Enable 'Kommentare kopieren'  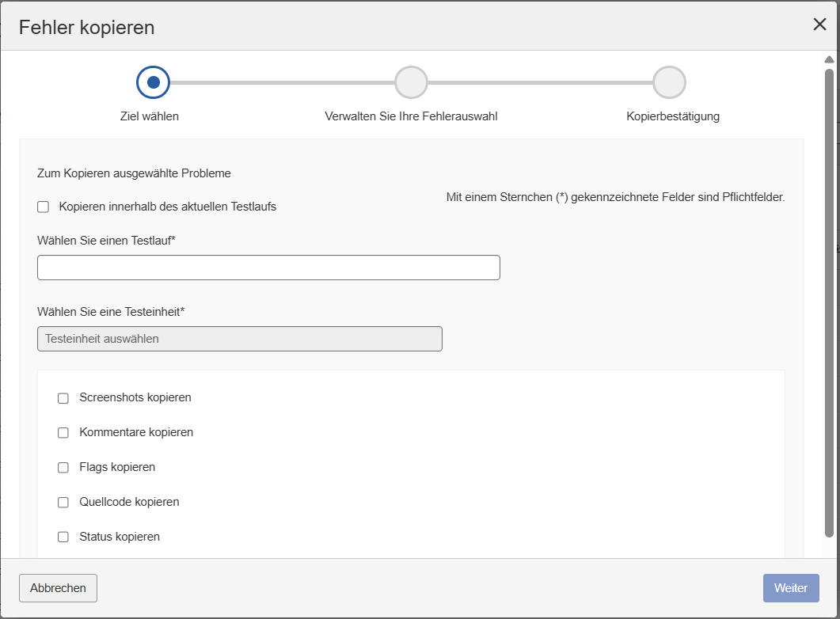63,432
